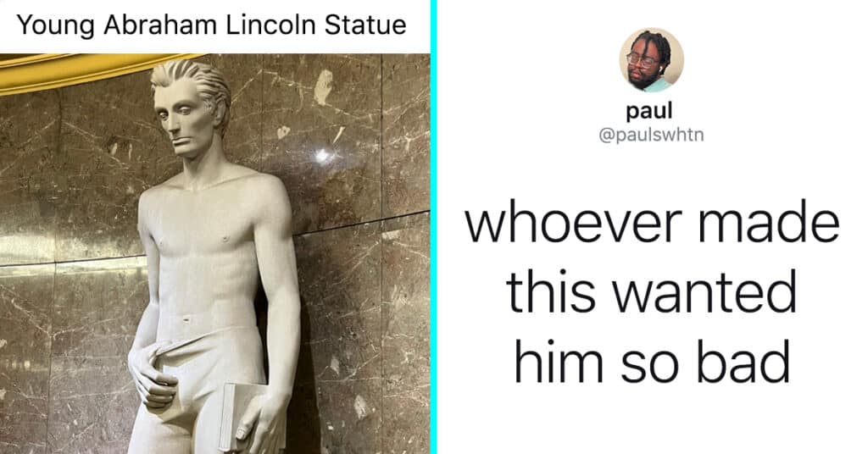The height and width of the screenshot is (454, 868).
Task: Click paul's round profile avatar
Action: point(651,60)
